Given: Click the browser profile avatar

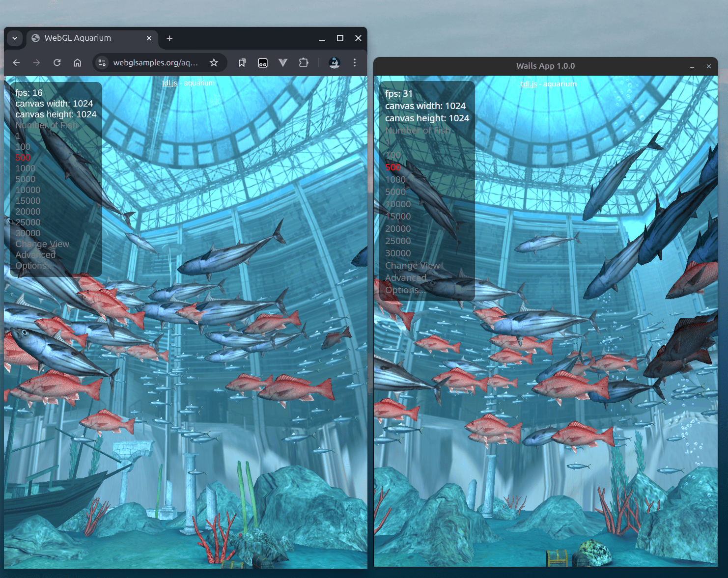Looking at the screenshot, I should coord(334,62).
